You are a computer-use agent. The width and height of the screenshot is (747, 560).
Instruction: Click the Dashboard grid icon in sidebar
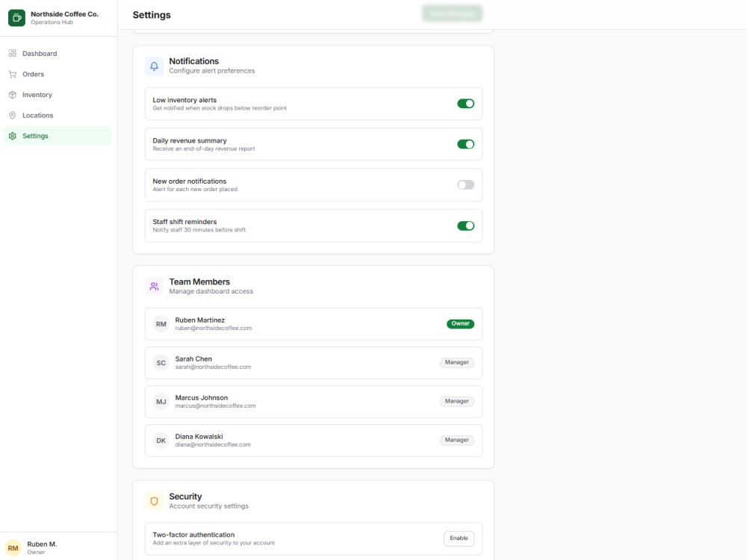coord(13,53)
